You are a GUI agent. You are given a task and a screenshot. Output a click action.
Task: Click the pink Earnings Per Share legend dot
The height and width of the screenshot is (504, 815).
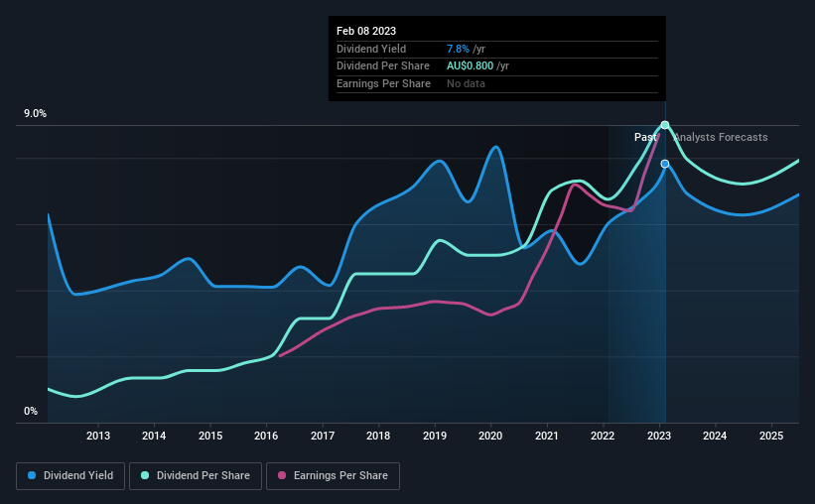pyautogui.click(x=282, y=475)
